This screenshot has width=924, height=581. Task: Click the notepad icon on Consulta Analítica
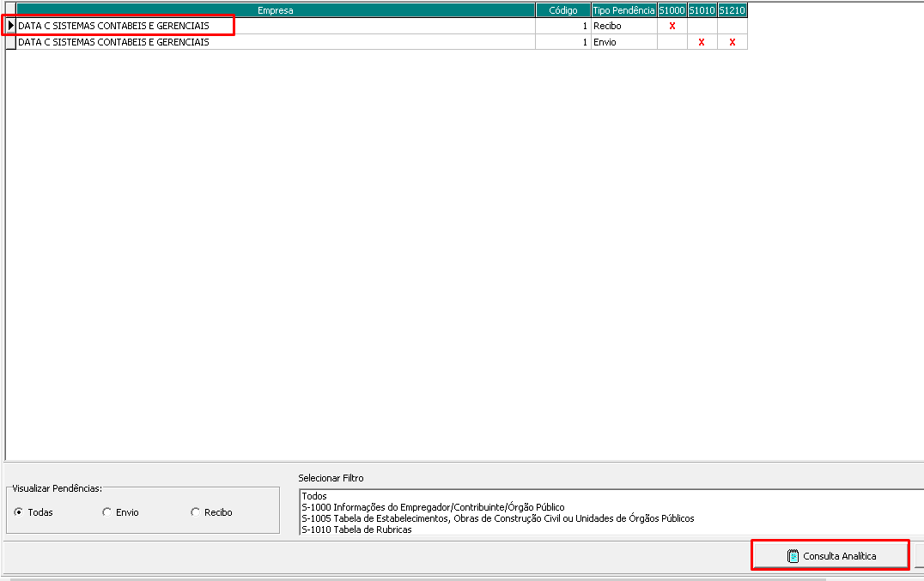[793, 556]
